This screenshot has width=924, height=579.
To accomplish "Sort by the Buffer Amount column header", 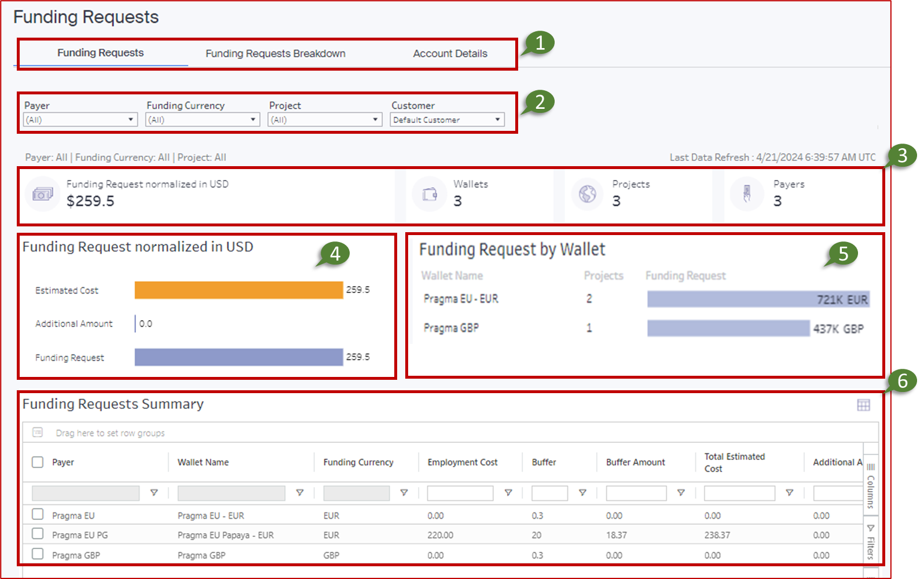I will click(636, 462).
